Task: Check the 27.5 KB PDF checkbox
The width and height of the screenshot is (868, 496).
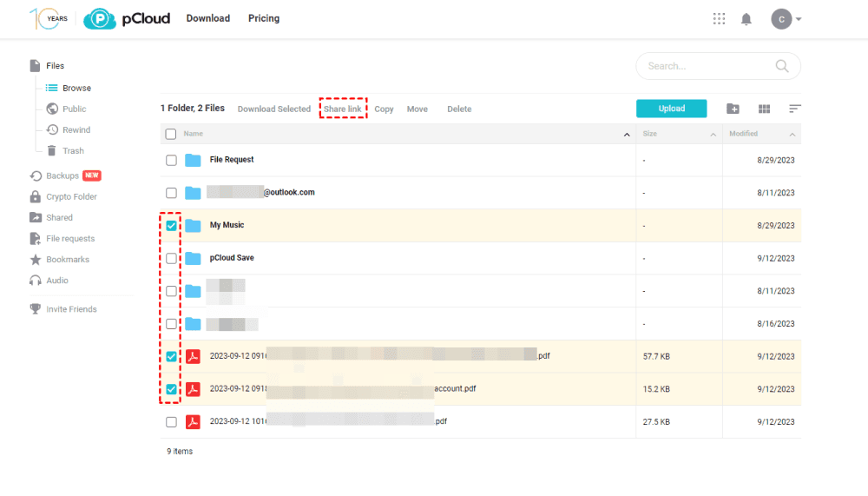Action: pos(171,422)
